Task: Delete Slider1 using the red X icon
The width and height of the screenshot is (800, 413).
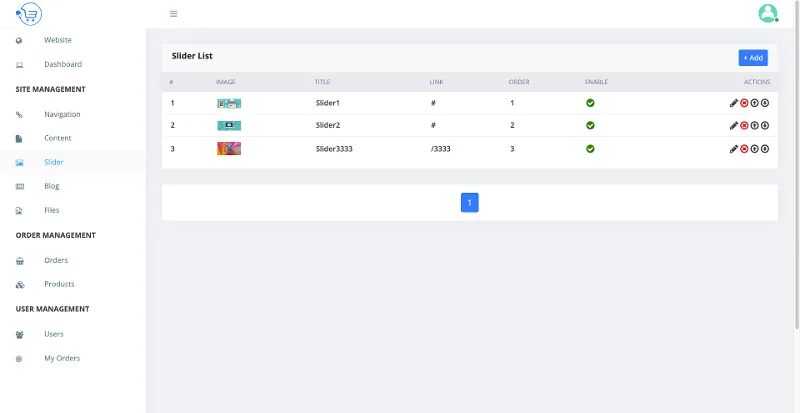Action: coord(744,103)
